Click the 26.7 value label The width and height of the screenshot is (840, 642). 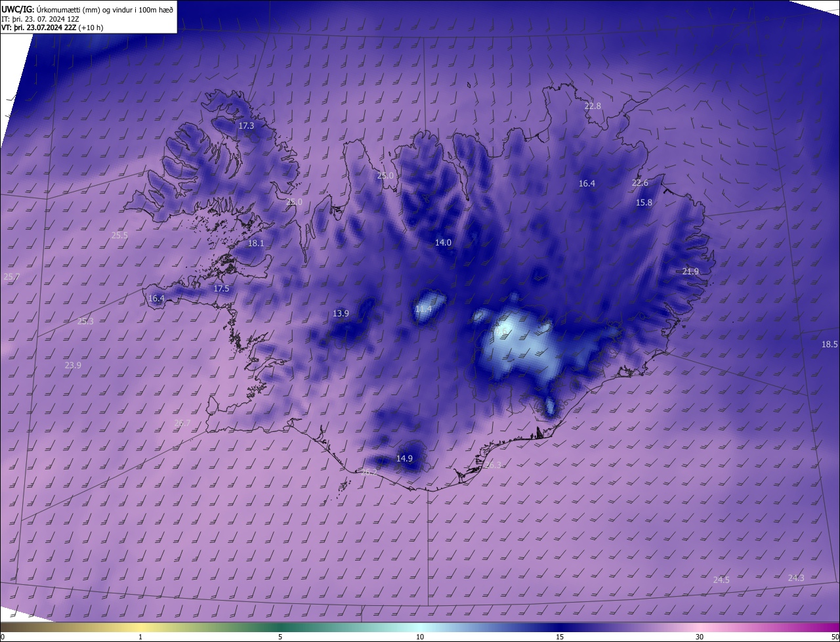click(182, 423)
